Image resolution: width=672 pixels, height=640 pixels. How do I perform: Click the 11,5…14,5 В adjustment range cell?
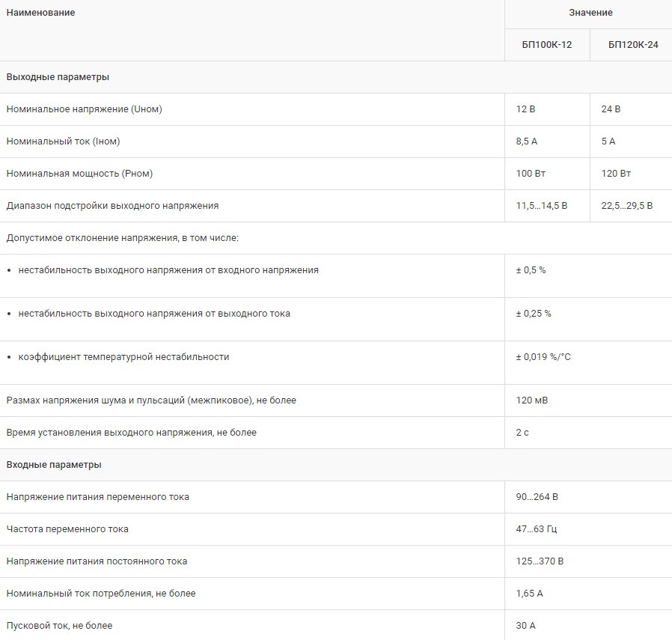pos(541,206)
